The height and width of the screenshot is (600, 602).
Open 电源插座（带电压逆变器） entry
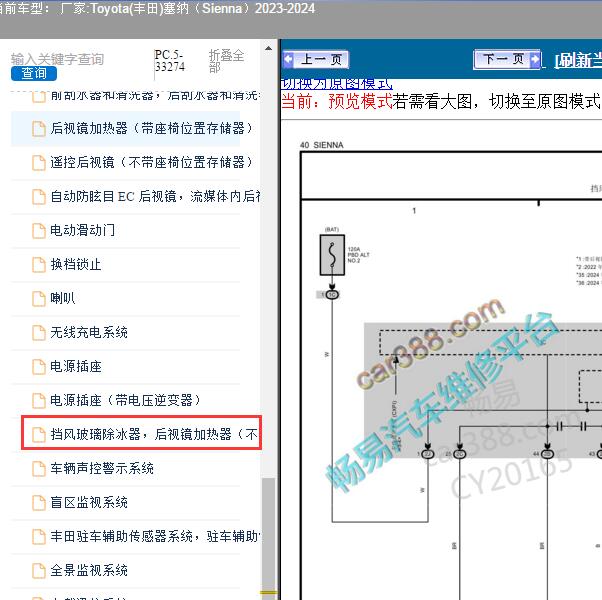[x=126, y=400]
